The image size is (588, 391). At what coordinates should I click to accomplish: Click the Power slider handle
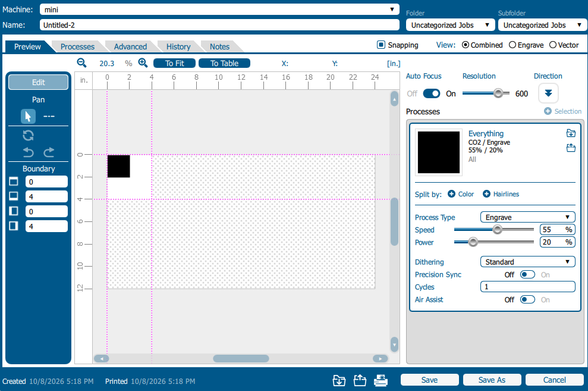click(x=473, y=242)
